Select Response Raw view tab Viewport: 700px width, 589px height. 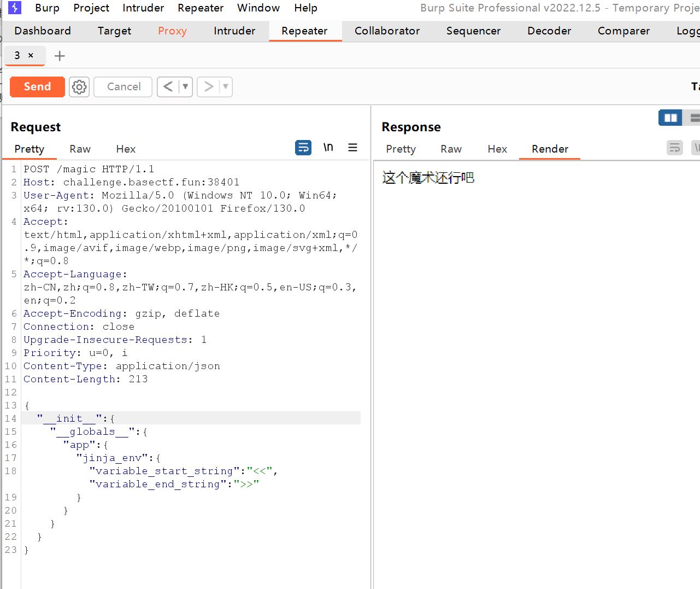(451, 149)
